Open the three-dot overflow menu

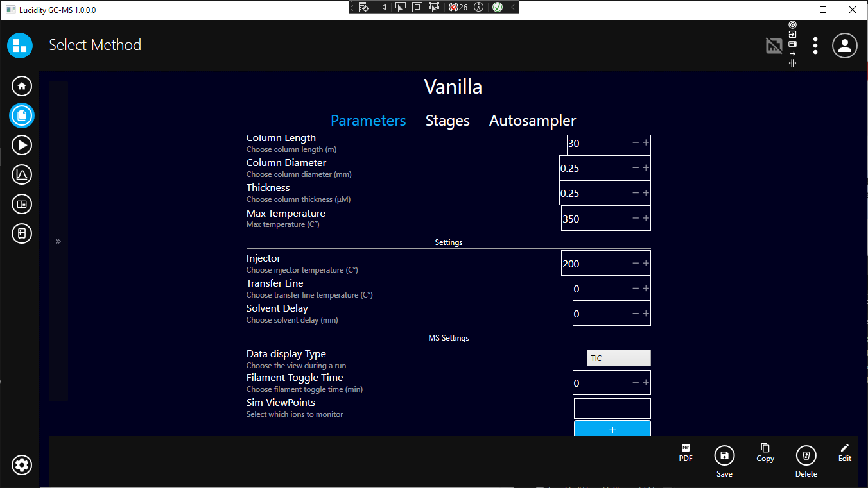click(x=815, y=46)
